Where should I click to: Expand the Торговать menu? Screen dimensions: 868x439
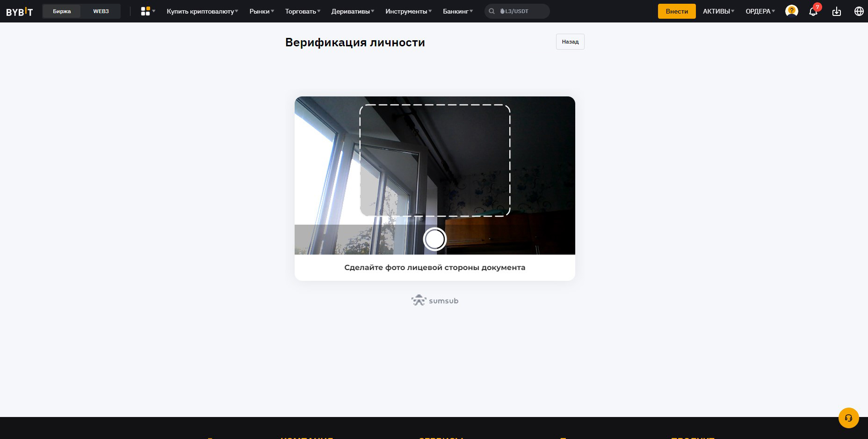click(x=303, y=11)
